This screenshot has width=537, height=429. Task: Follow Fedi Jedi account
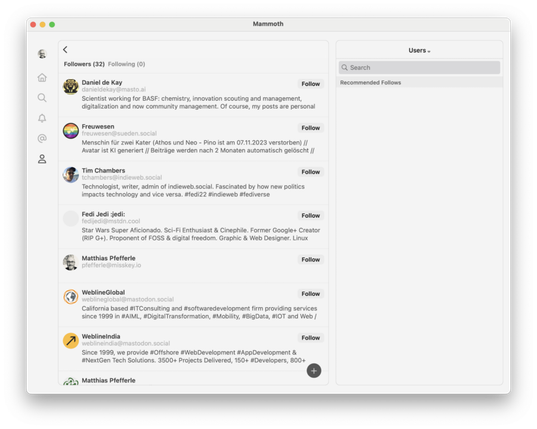pos(311,215)
